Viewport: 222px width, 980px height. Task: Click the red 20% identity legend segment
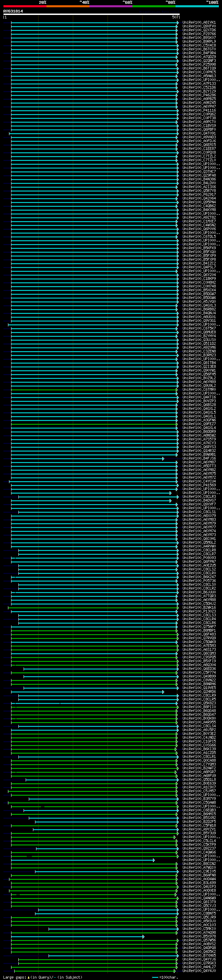click(x=25, y=6)
